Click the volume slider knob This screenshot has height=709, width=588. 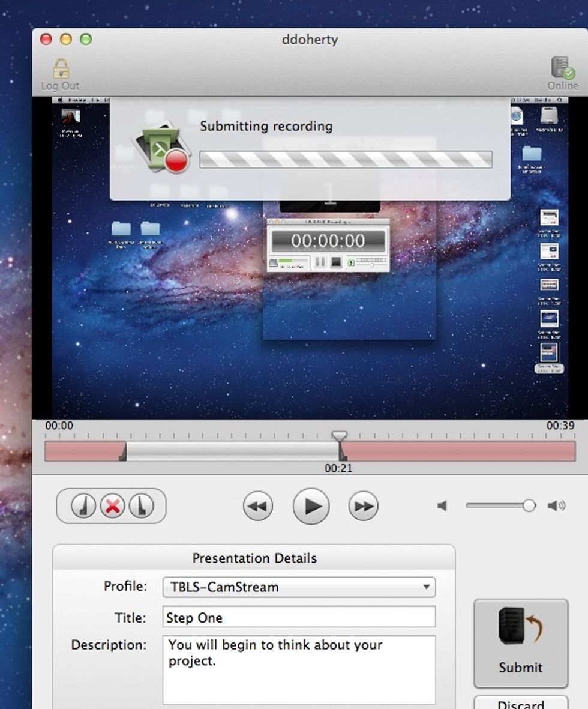click(x=529, y=506)
